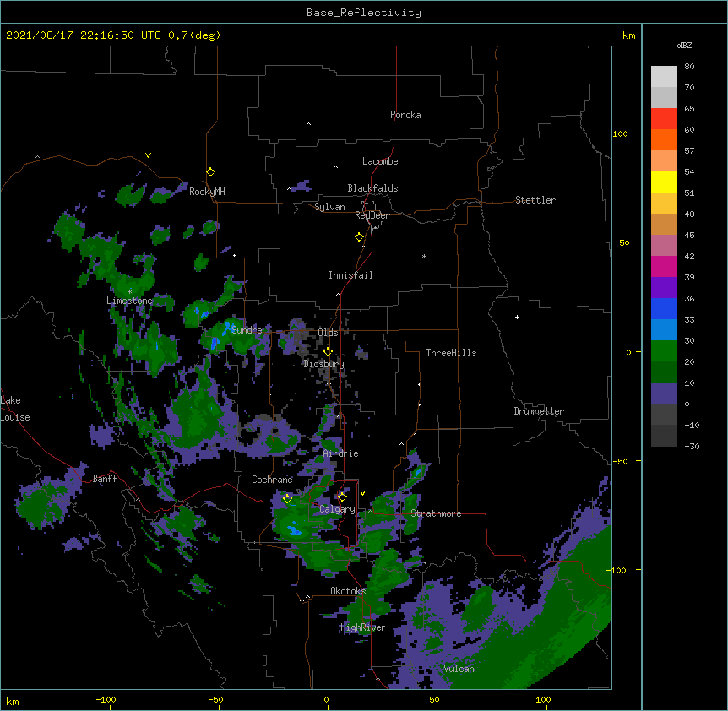Viewport: 728px width, 711px height.
Task: Click the yellow diamond marker south of RedDeer
Action: (x=359, y=237)
